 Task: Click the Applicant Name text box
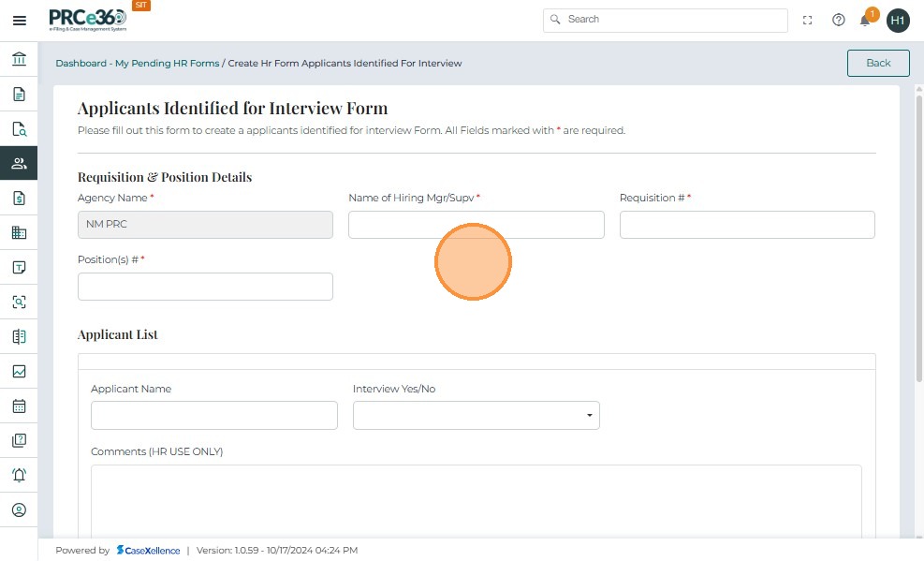point(214,415)
